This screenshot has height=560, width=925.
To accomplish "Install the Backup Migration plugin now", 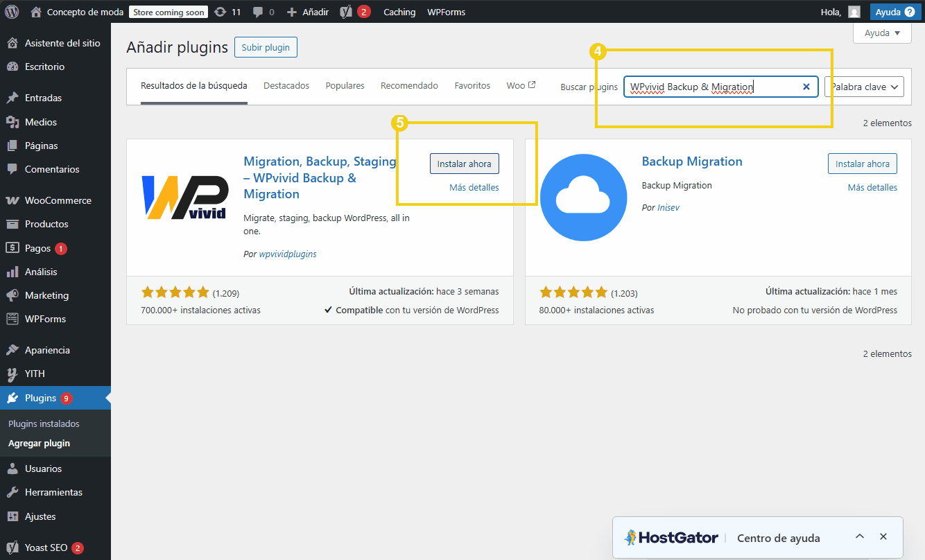I will pyautogui.click(x=863, y=164).
